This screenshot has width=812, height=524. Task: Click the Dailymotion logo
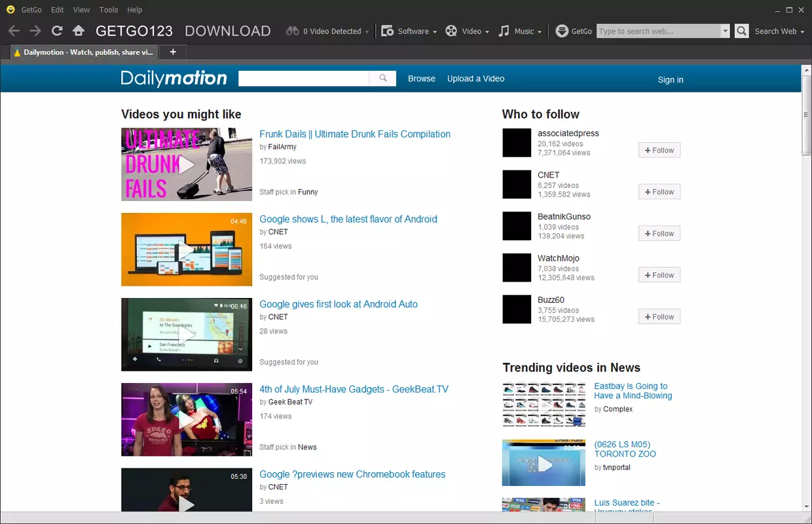pos(174,79)
